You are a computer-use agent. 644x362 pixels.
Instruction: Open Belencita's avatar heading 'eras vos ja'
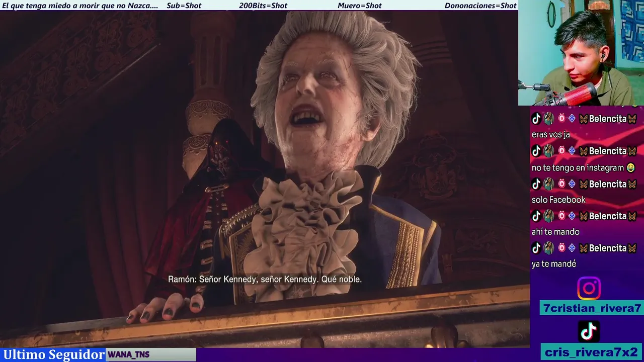[x=548, y=119]
